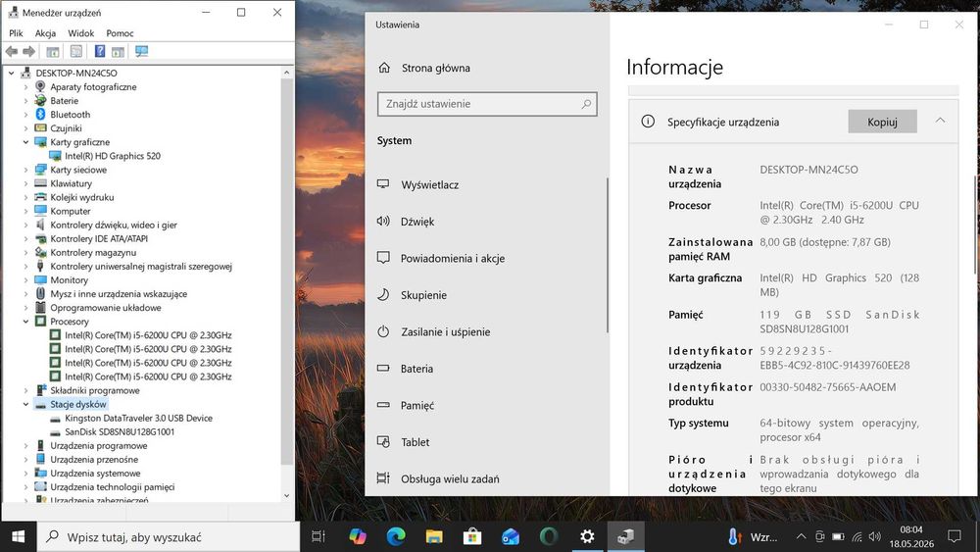Screen dimensions: 980x552
Task: Open File Explorer from the taskbar
Action: click(x=434, y=536)
